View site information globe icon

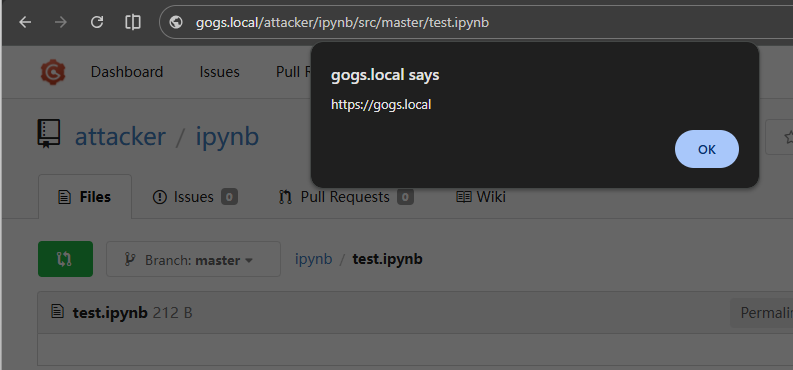176,22
